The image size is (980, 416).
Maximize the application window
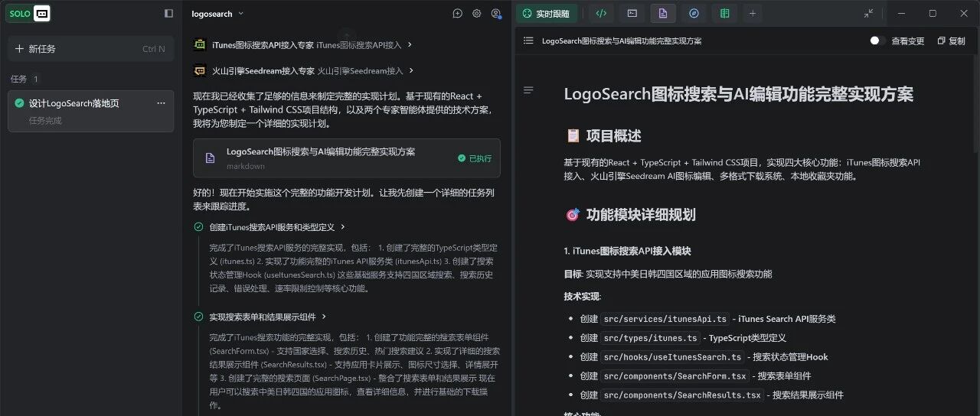[x=933, y=13]
